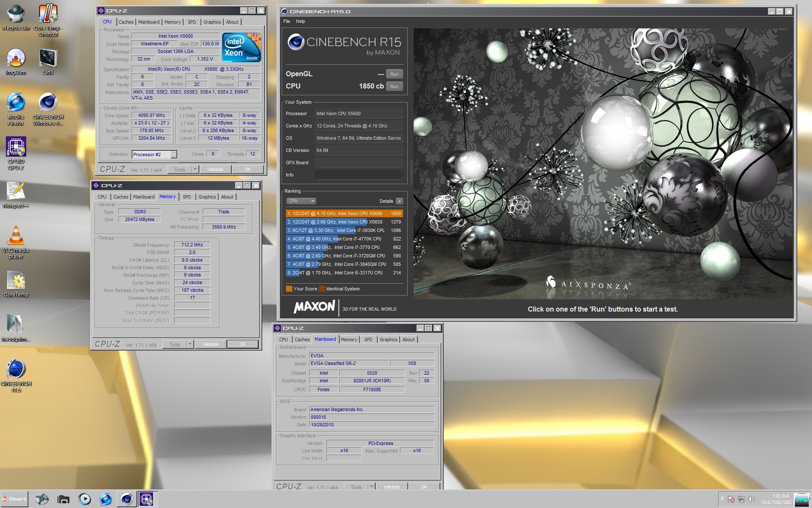
Task: Open the CPUID CPU-Z desktop icon
Action: point(16,153)
